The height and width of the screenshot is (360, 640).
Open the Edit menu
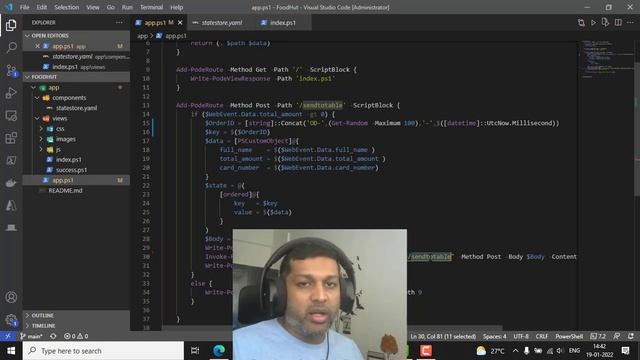coord(42,7)
